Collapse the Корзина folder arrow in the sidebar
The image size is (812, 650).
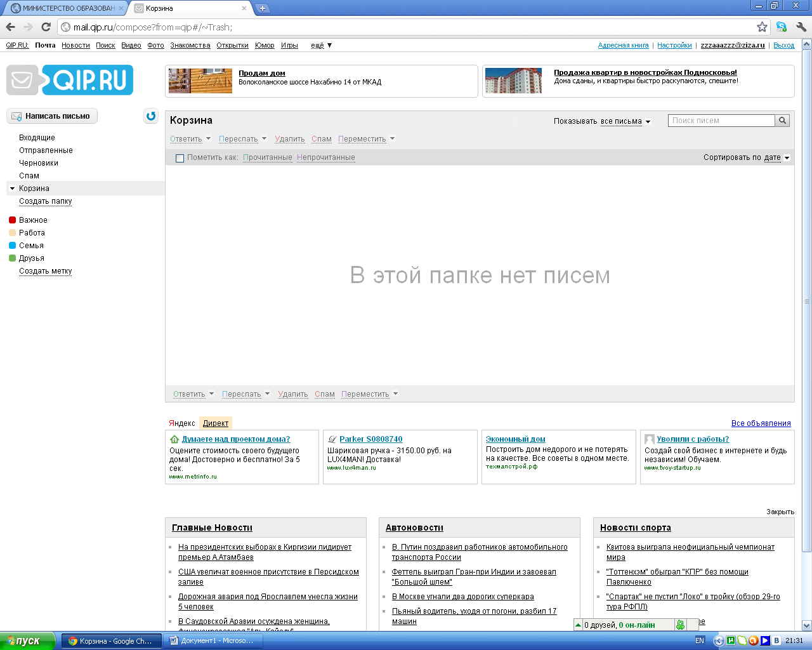click(x=12, y=189)
